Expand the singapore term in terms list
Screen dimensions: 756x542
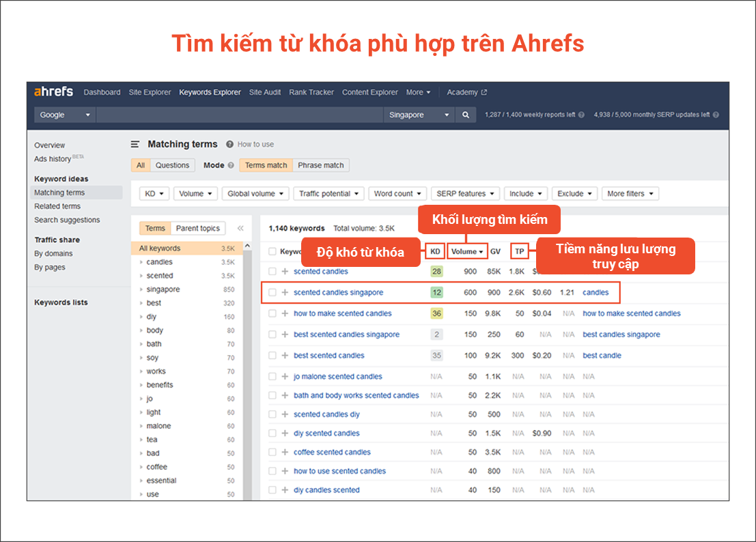[141, 289]
